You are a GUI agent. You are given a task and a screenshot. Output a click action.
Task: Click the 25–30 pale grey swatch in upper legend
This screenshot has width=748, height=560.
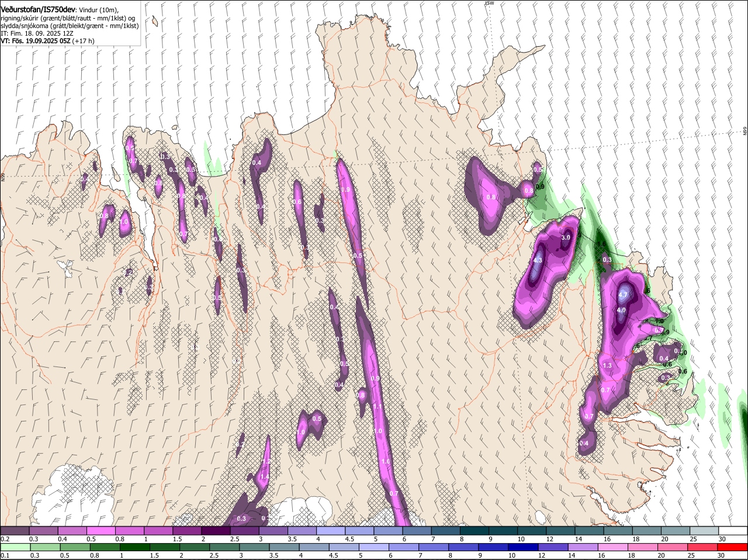point(705,531)
